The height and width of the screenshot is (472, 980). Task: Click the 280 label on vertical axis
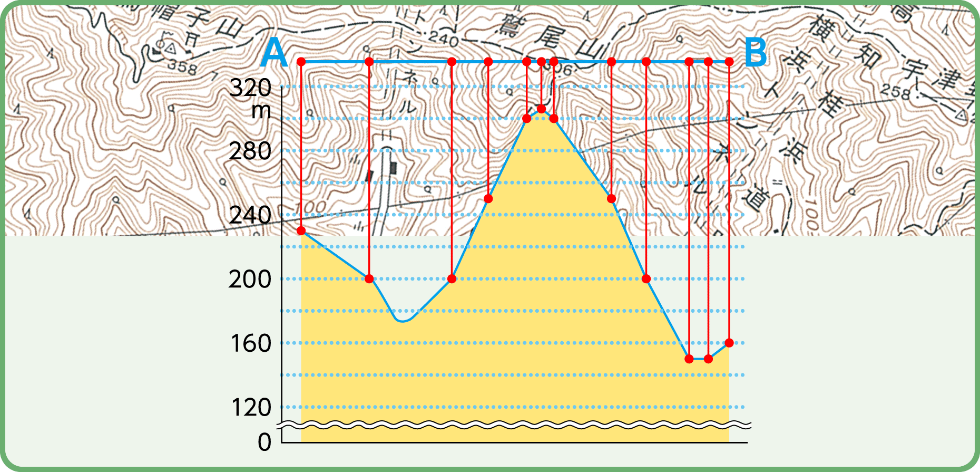251,151
